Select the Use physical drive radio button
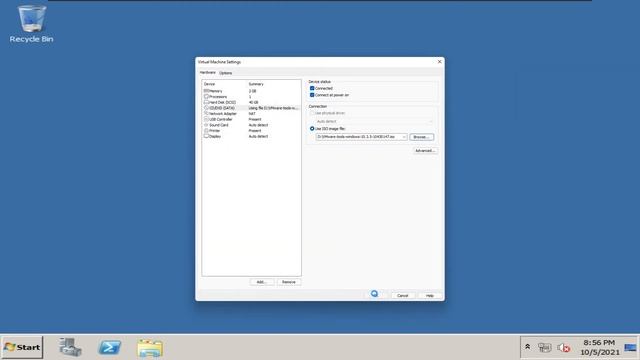The width and height of the screenshot is (640, 360). [312, 113]
